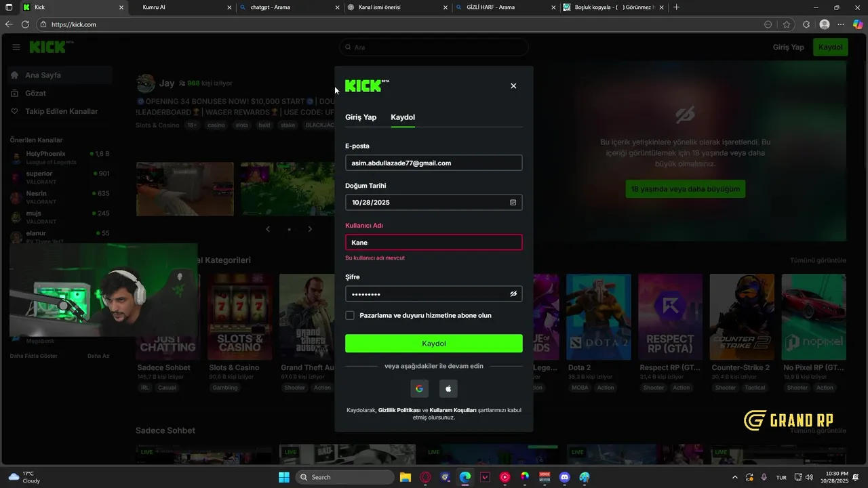Open Opera browser from taskbar

(x=426, y=477)
